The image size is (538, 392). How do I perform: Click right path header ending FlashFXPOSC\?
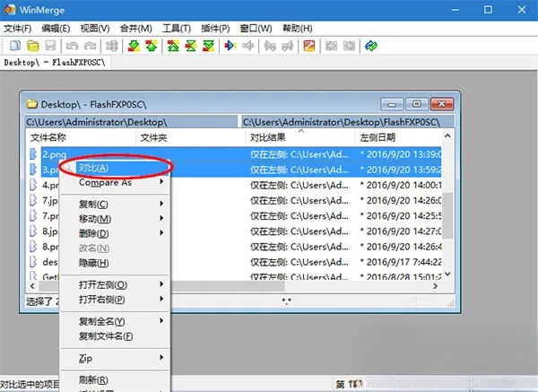click(348, 122)
